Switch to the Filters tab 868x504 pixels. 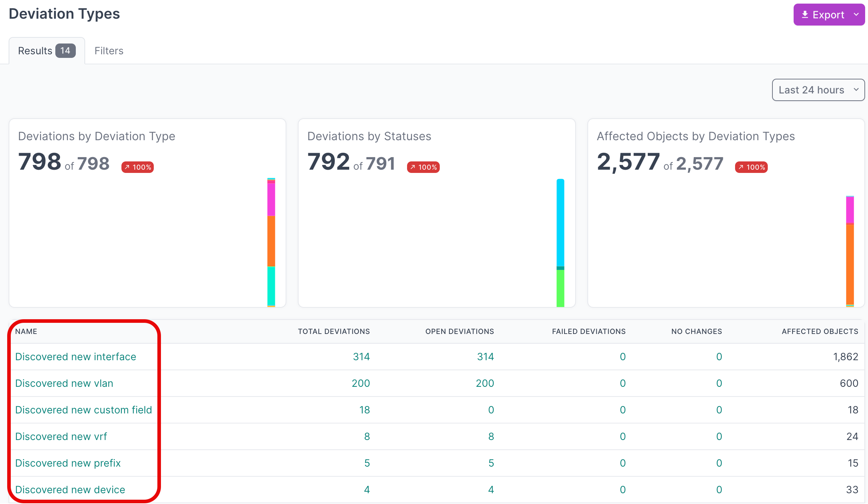[109, 51]
